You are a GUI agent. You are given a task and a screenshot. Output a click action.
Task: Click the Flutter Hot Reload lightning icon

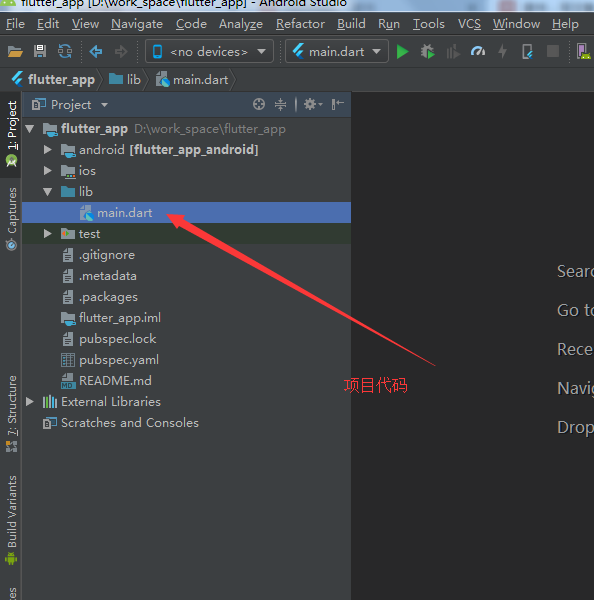click(x=503, y=51)
